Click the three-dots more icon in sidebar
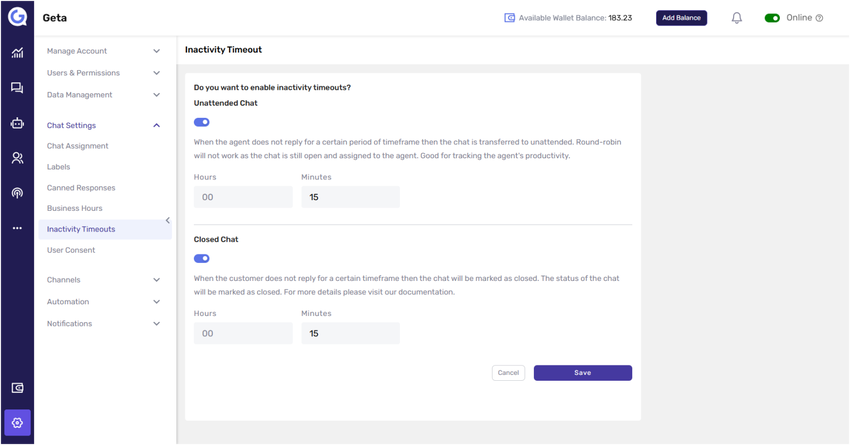This screenshot has width=850, height=445. coord(17,228)
